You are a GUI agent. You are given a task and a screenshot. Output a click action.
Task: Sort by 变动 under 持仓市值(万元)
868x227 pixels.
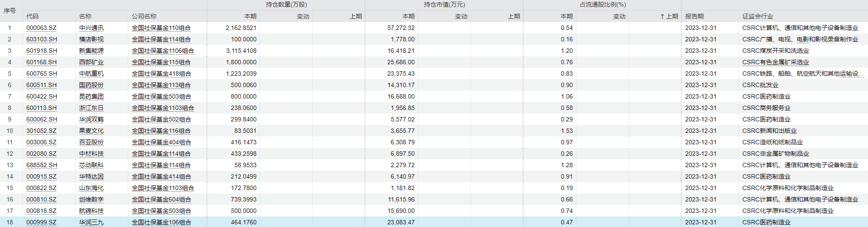[x=461, y=16]
